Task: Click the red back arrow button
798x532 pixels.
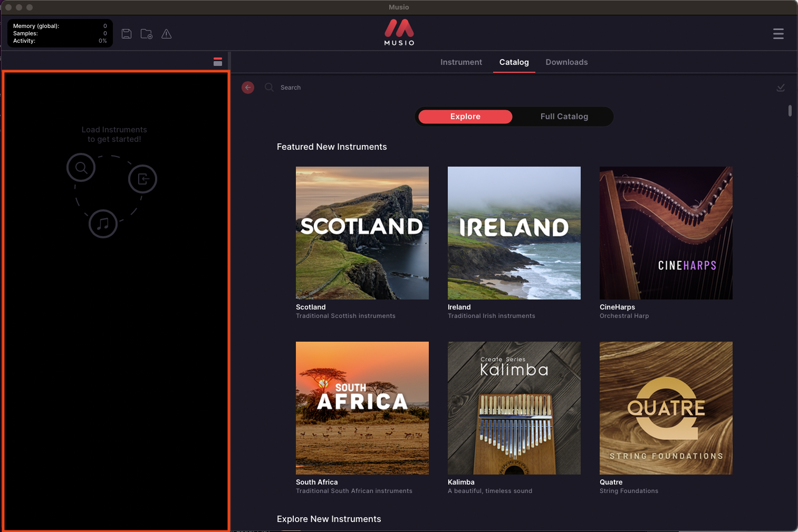Action: point(248,88)
